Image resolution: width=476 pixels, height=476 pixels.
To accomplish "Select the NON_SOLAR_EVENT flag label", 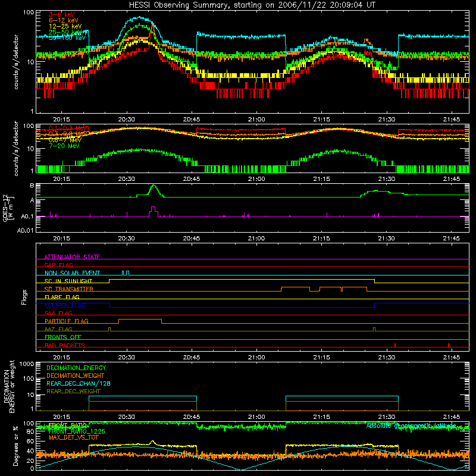I will 72,273.
